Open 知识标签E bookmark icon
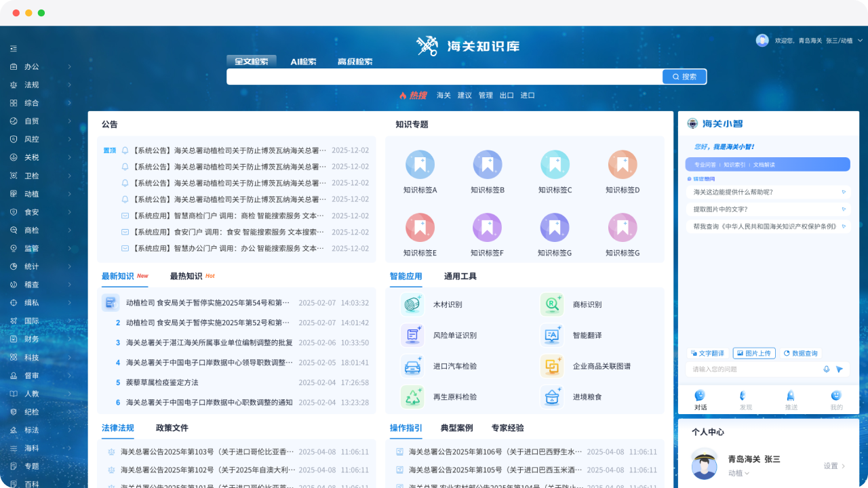868x488 pixels. click(x=420, y=227)
